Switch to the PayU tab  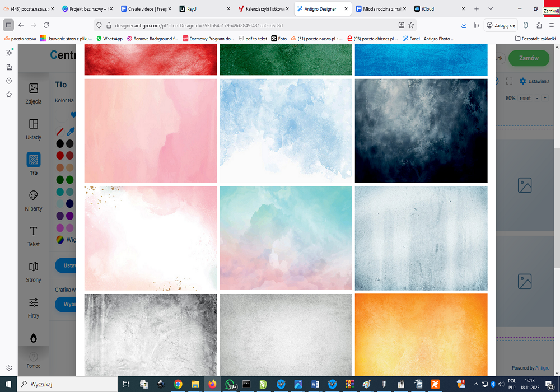[202, 9]
